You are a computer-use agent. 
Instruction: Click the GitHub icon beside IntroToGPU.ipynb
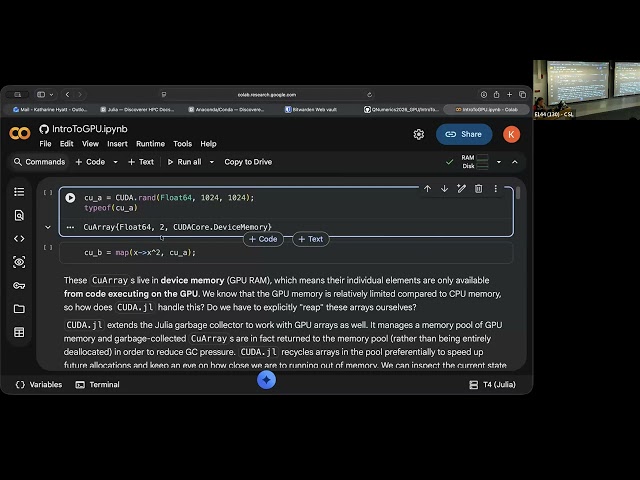pos(44,129)
